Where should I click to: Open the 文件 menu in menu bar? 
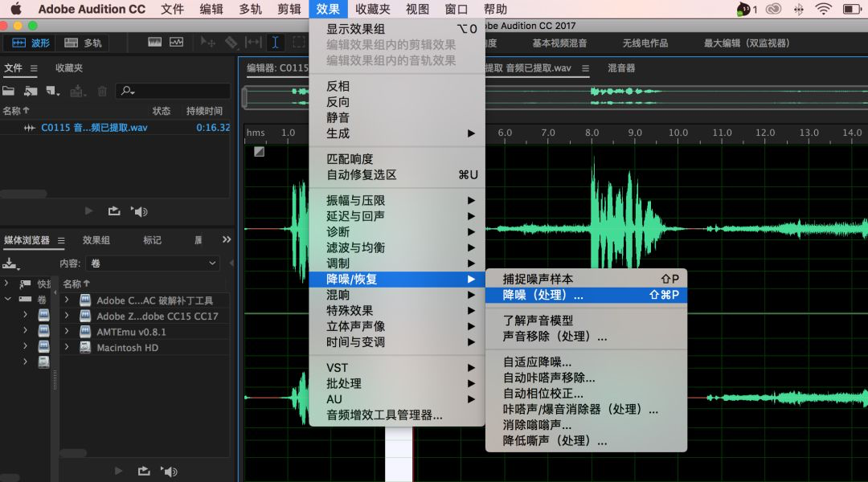tap(172, 9)
